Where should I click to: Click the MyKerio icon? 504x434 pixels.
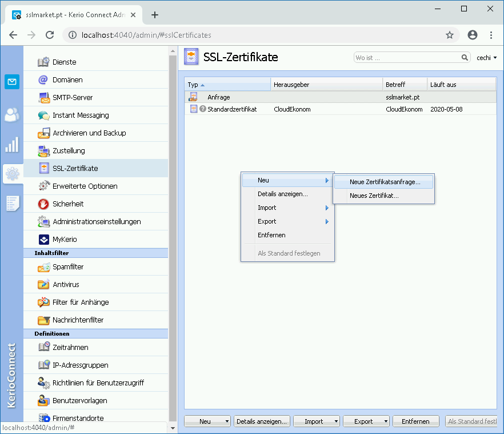click(43, 240)
